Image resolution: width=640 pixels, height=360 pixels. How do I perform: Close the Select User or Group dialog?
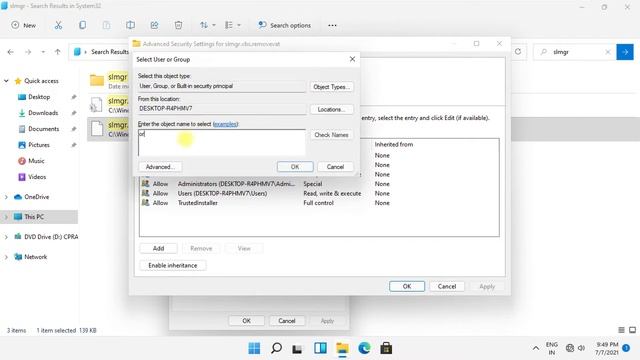click(x=352, y=59)
